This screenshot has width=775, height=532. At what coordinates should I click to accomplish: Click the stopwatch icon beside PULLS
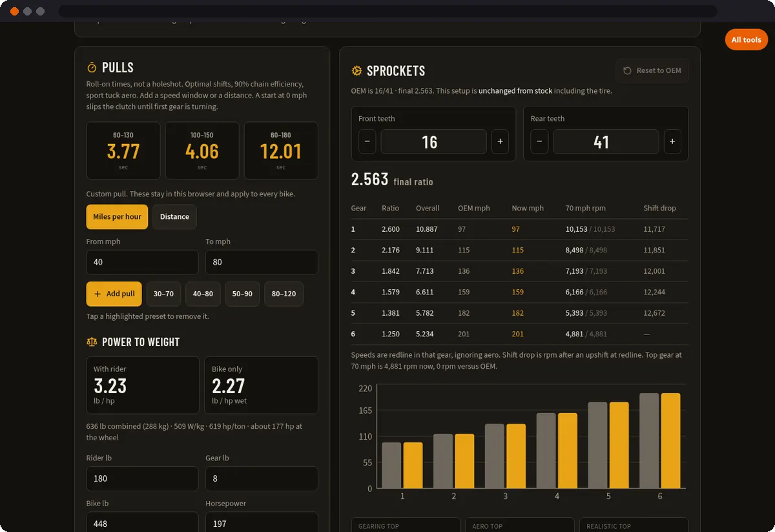point(92,68)
